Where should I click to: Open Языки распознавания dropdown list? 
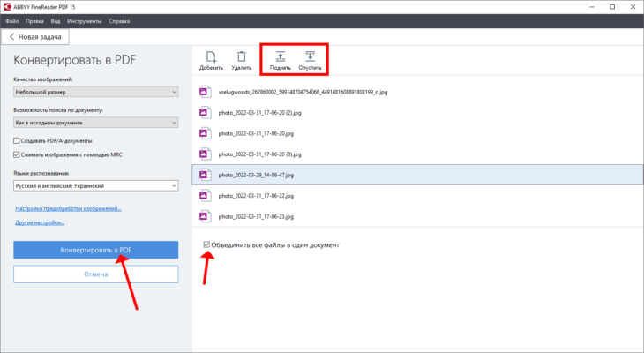[95, 186]
